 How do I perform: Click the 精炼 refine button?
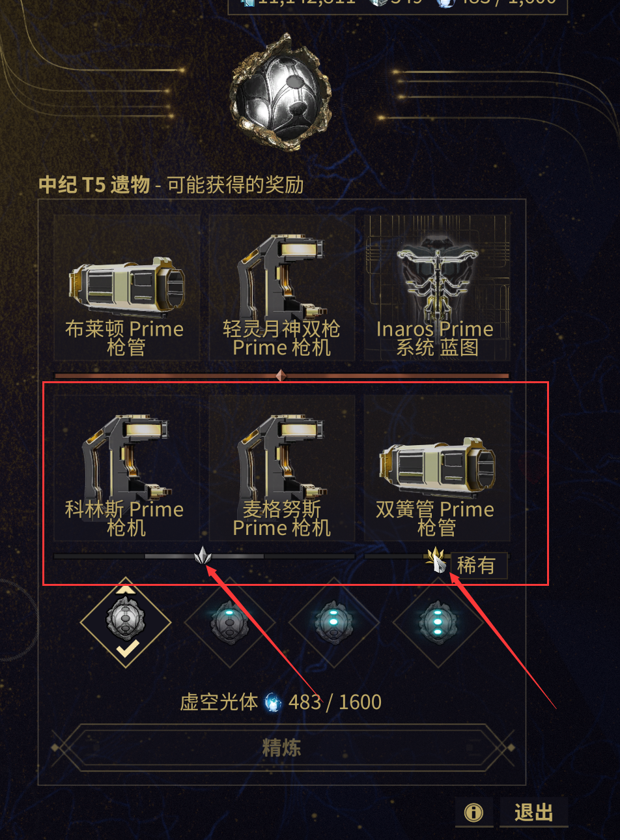281,747
